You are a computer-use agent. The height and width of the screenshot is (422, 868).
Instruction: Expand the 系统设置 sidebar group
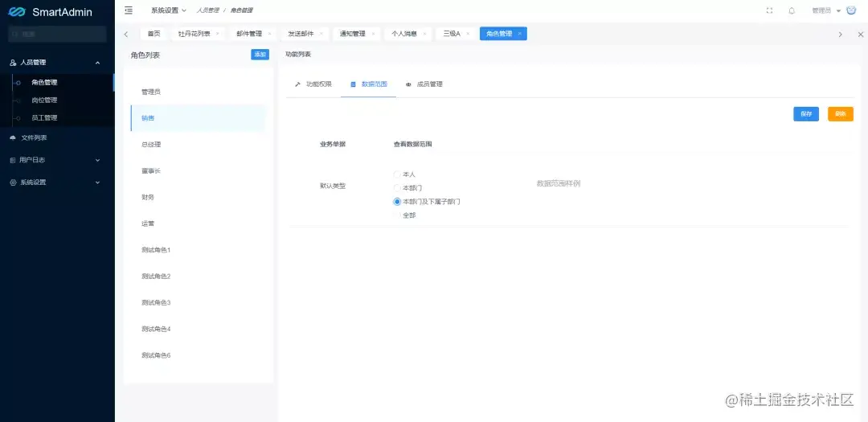(x=57, y=182)
